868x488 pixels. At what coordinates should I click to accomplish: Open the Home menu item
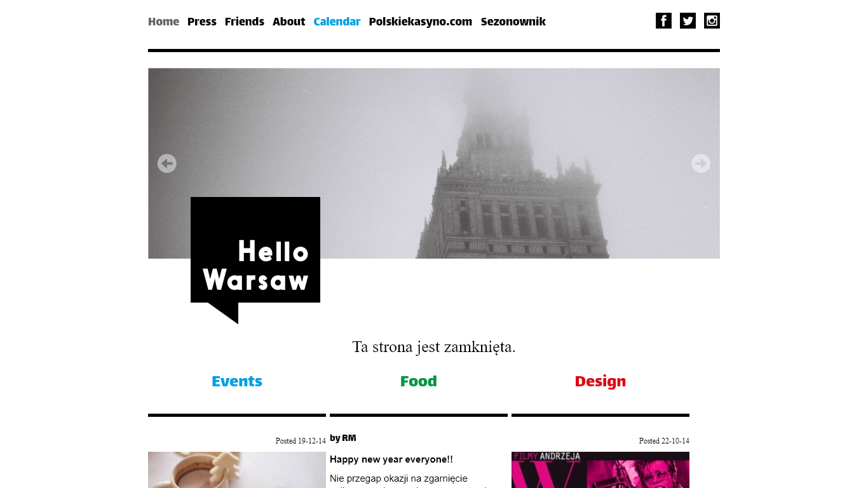tap(163, 22)
